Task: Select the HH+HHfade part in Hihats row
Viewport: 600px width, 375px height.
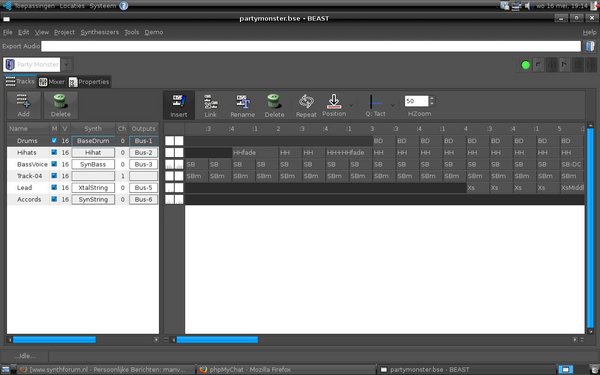Action: (x=349, y=152)
